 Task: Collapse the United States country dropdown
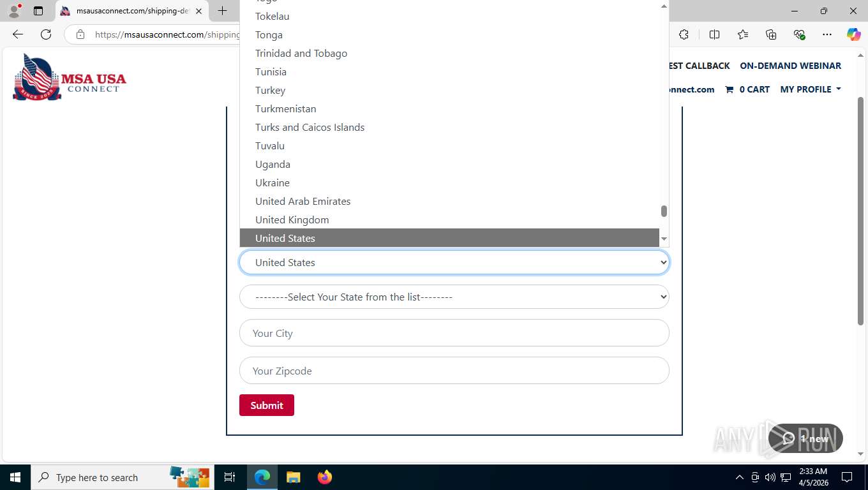point(454,262)
